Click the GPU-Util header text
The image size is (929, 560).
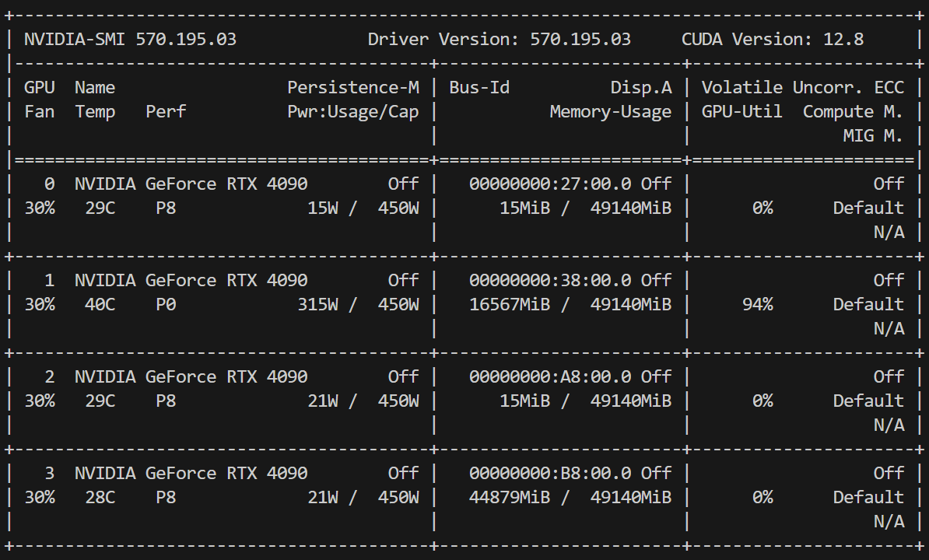pyautogui.click(x=741, y=112)
